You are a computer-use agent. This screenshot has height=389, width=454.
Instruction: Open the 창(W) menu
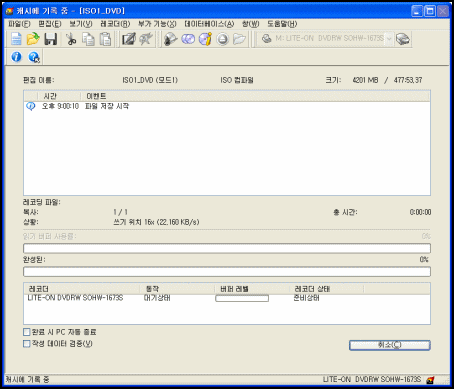pos(250,24)
